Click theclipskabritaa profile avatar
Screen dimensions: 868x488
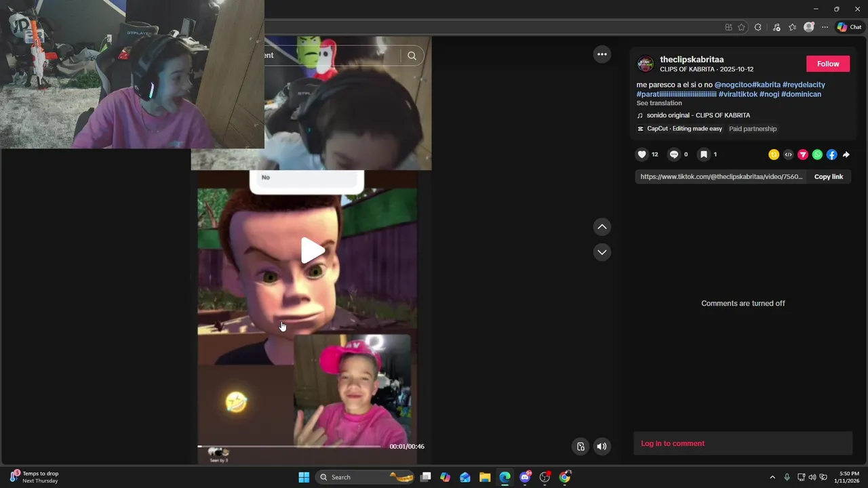[x=646, y=64]
